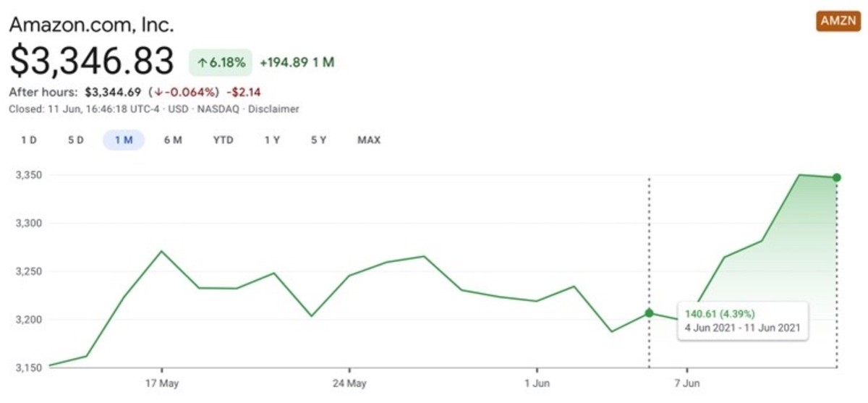Screen dimensions: 868x403
Task: Click the 1 Jun axis label
Action: click(x=537, y=383)
